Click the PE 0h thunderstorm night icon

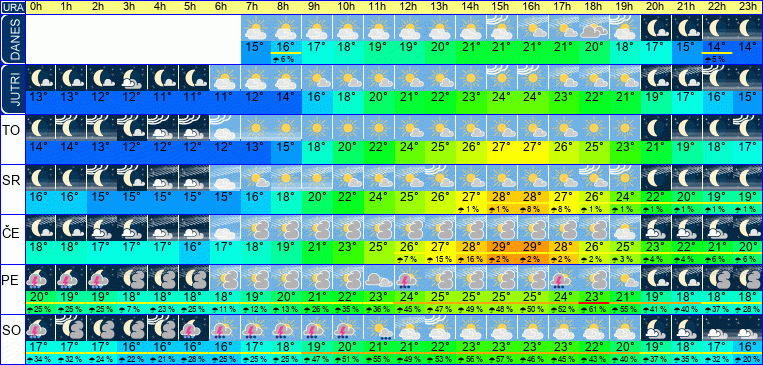click(x=40, y=278)
